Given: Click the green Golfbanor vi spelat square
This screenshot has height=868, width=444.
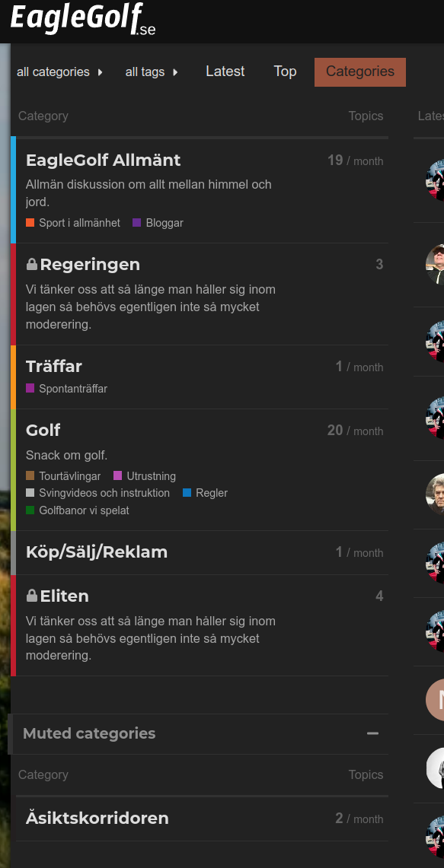Looking at the screenshot, I should [x=30, y=510].
